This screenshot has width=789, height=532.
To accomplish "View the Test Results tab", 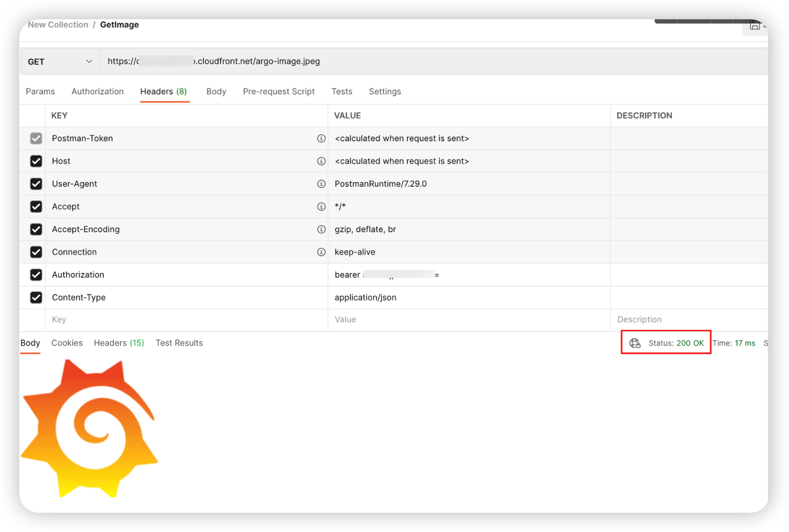I will click(x=179, y=343).
